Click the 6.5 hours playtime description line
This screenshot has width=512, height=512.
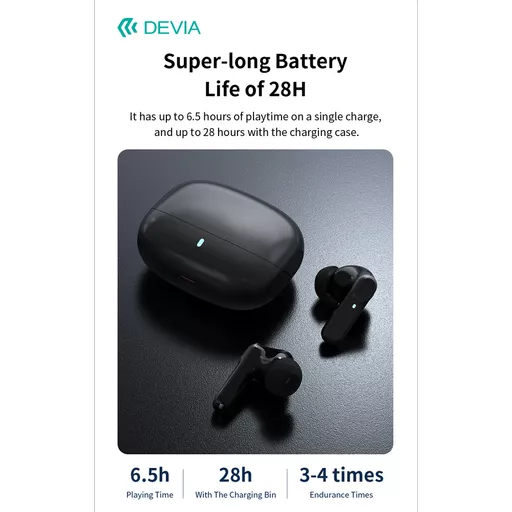(255, 117)
